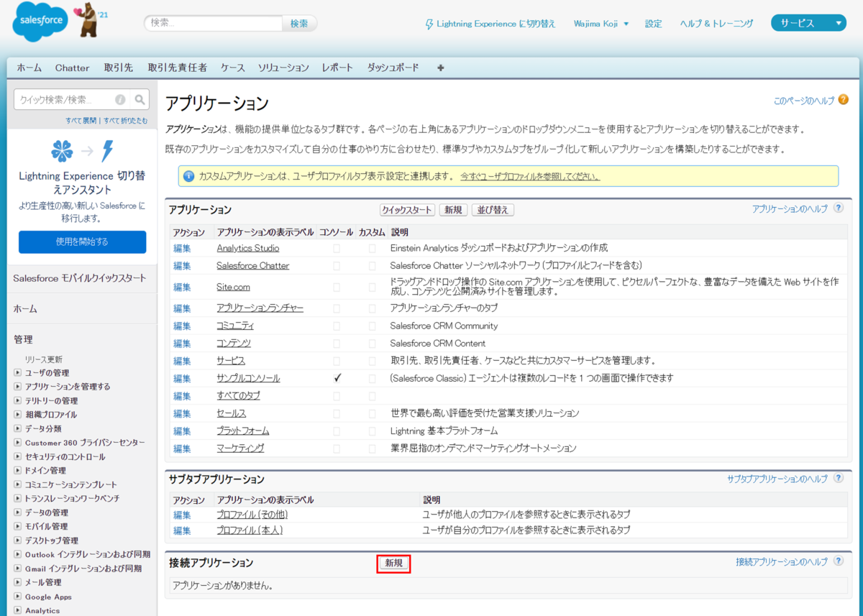Expand ユーザの管理 in setup tree
The height and width of the screenshot is (616, 863).
18,372
